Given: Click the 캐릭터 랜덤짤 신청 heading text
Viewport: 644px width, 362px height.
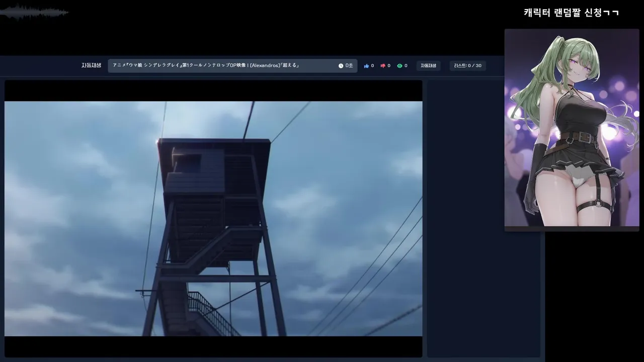Looking at the screenshot, I should (x=571, y=13).
